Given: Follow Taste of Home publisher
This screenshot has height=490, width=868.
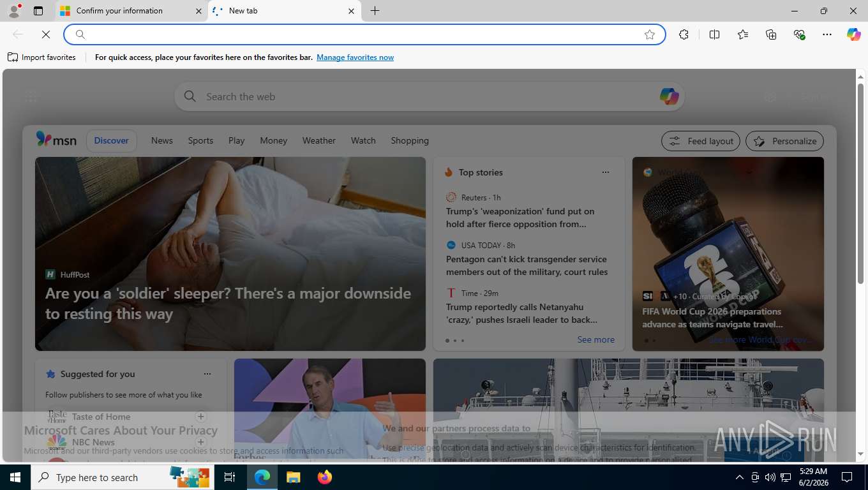Looking at the screenshot, I should click(201, 417).
